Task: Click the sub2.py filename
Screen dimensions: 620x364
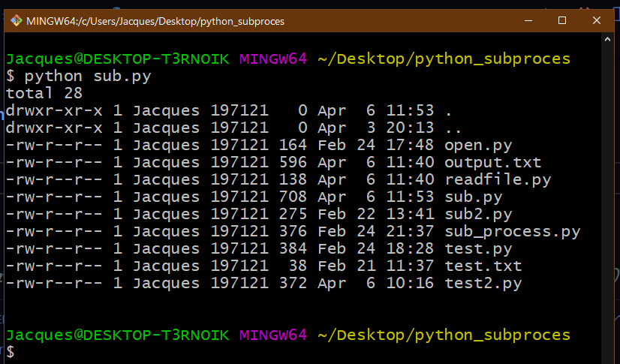Action: tap(478, 214)
